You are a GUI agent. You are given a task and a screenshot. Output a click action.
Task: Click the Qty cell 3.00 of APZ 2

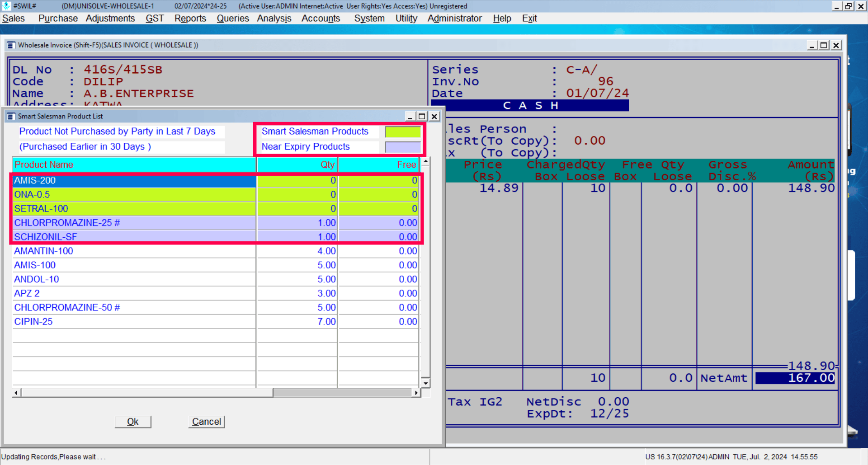pyautogui.click(x=297, y=293)
